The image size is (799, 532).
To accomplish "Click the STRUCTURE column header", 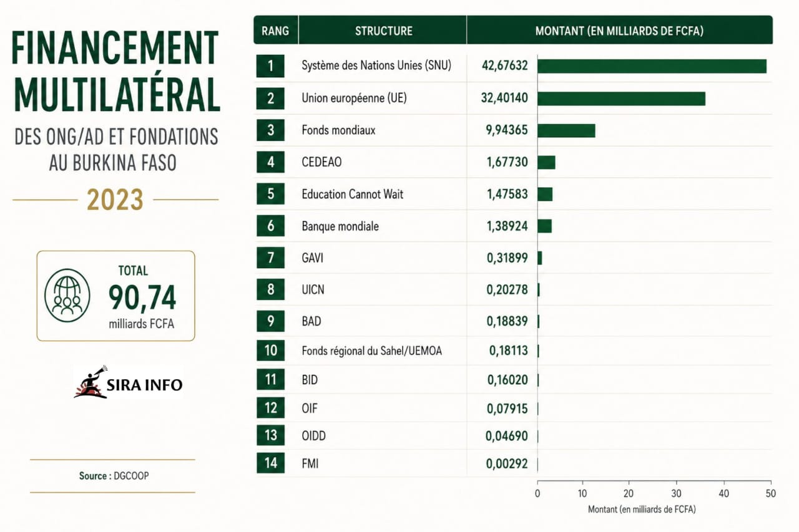I will 383,31.
